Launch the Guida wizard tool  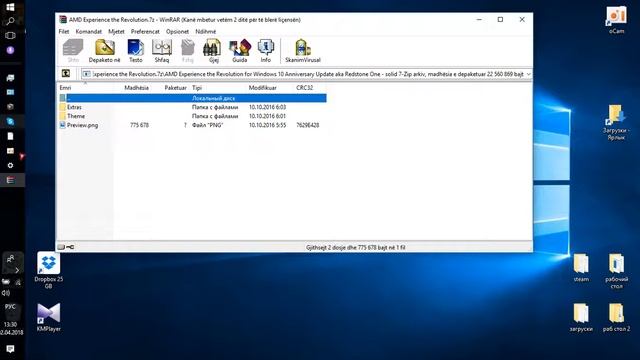point(240,51)
